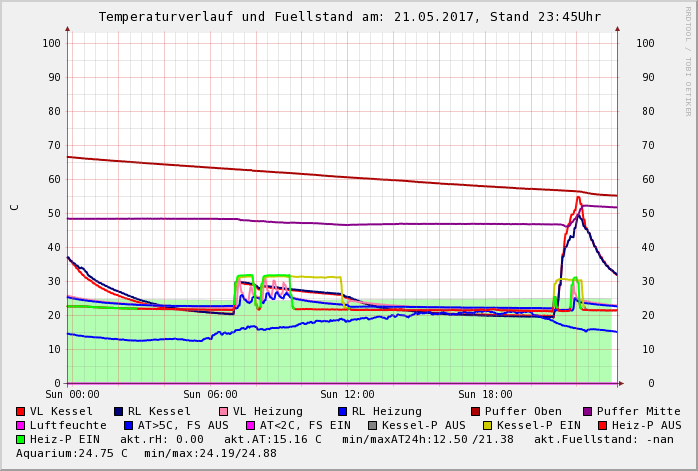
Task: Click the Aquarium temperature reading text
Action: [72, 453]
